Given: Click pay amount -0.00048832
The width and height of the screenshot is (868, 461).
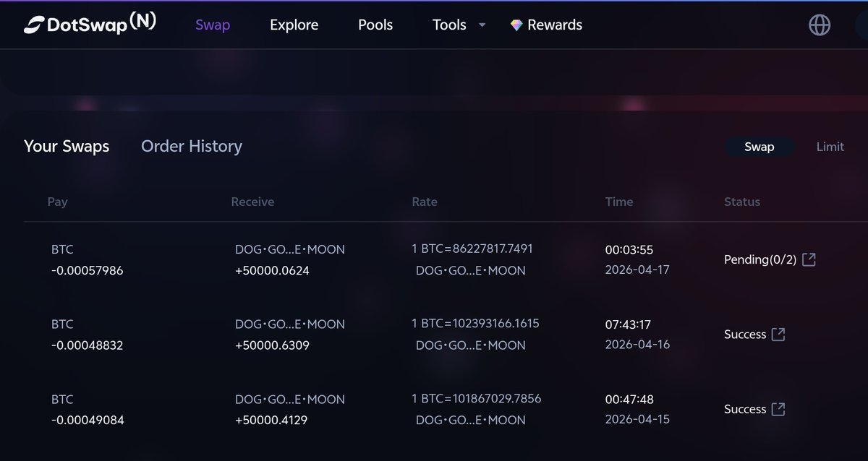Looking at the screenshot, I should tap(87, 345).
